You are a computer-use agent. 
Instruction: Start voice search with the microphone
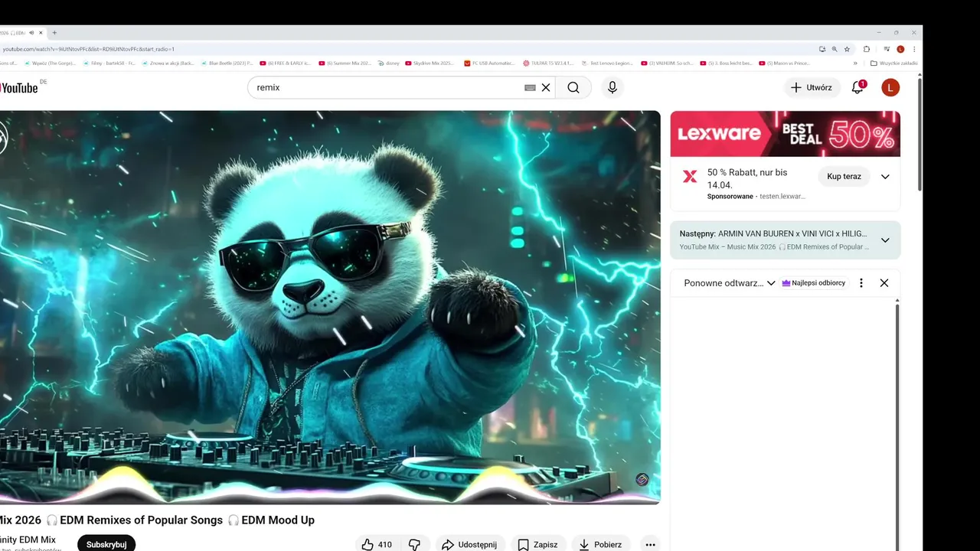tap(612, 87)
